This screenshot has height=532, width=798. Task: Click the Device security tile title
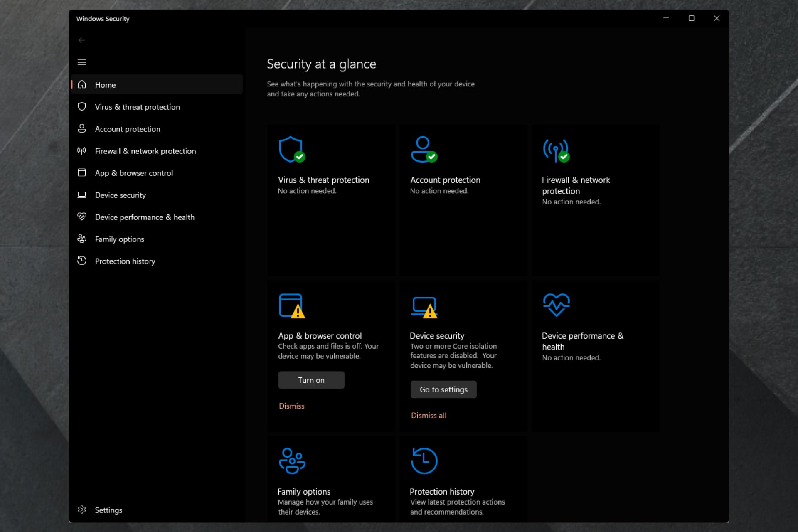click(437, 336)
